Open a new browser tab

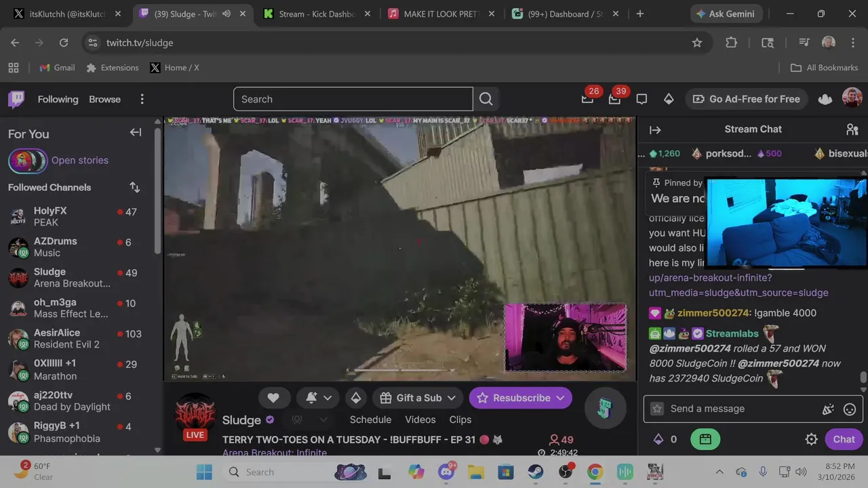click(x=639, y=14)
